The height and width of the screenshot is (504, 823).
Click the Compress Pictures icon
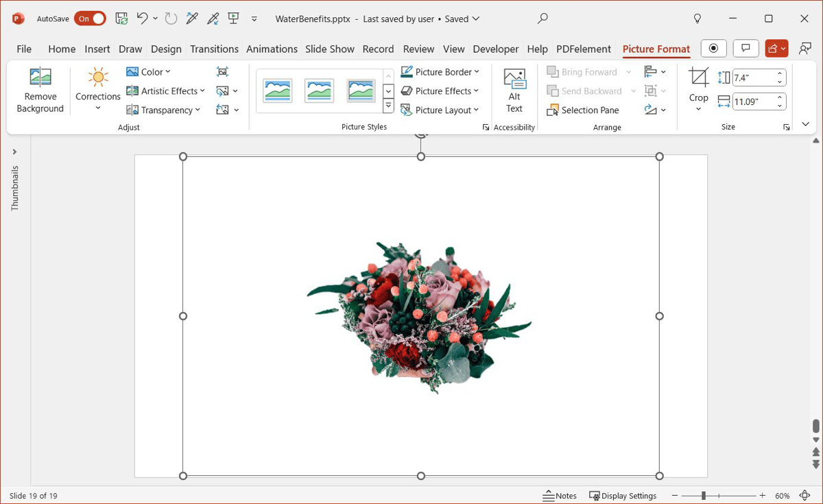222,72
